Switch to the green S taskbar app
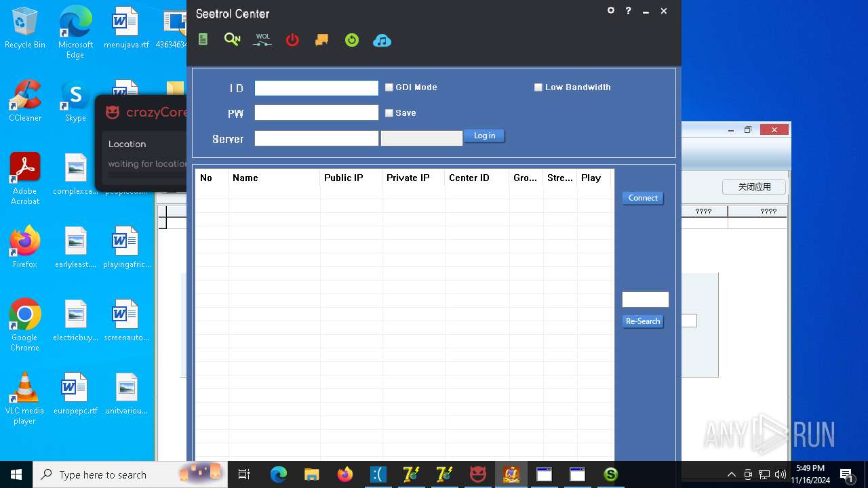 (611, 474)
